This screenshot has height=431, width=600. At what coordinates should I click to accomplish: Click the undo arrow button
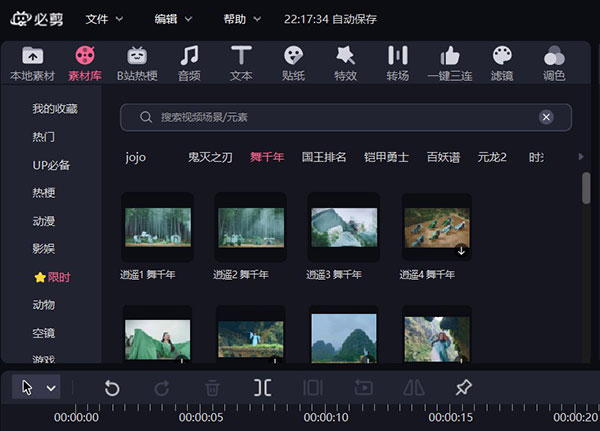tap(112, 388)
